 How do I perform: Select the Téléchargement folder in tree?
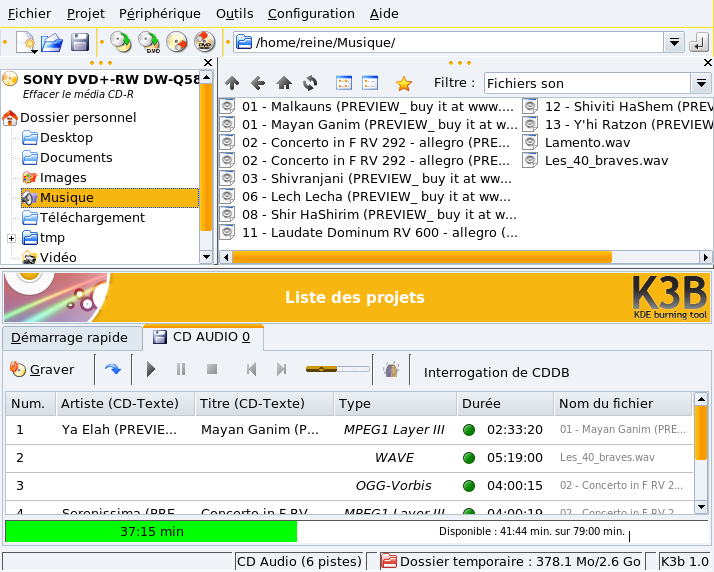pyautogui.click(x=91, y=218)
